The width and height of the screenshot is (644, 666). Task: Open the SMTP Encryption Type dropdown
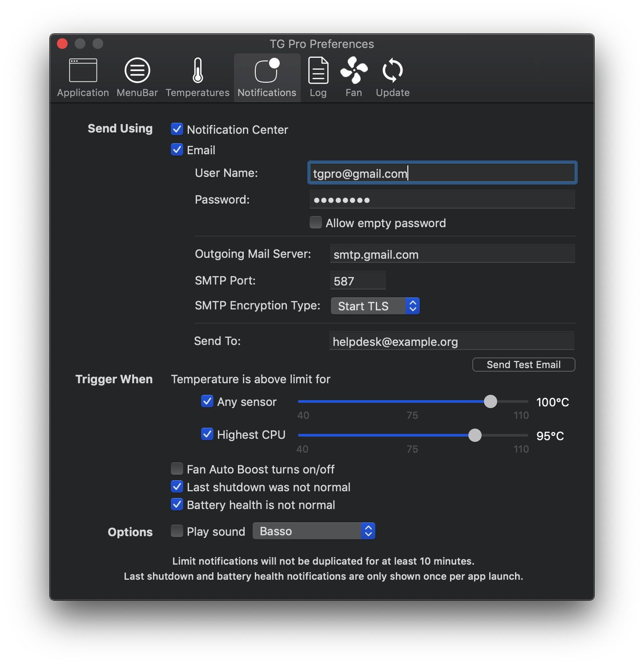click(x=375, y=305)
